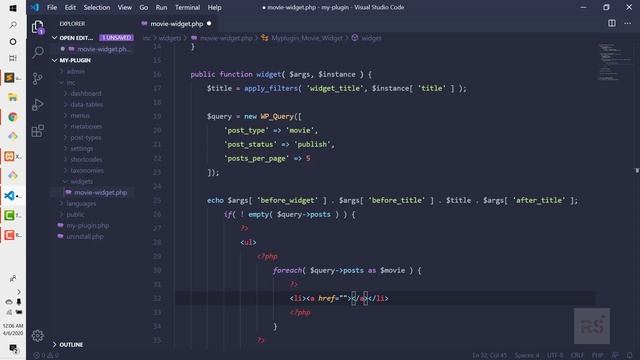Open the Help menu
The image size is (640, 360).
214,7
